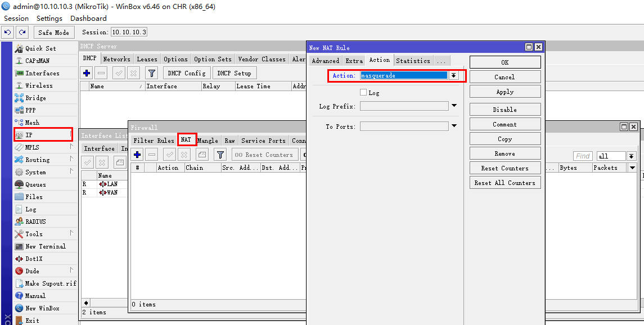Open Files in the sidebar

click(34, 197)
